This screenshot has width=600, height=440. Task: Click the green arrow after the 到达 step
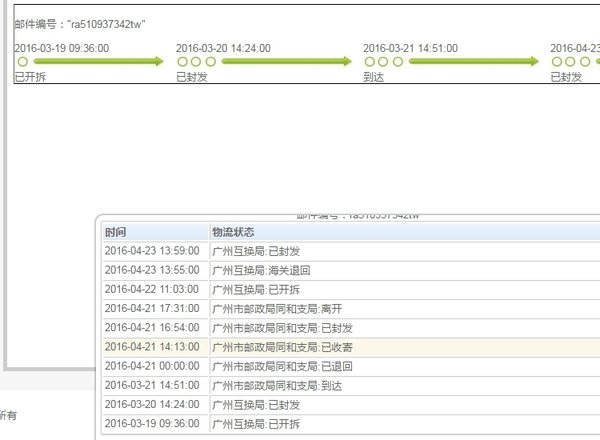pos(474,61)
